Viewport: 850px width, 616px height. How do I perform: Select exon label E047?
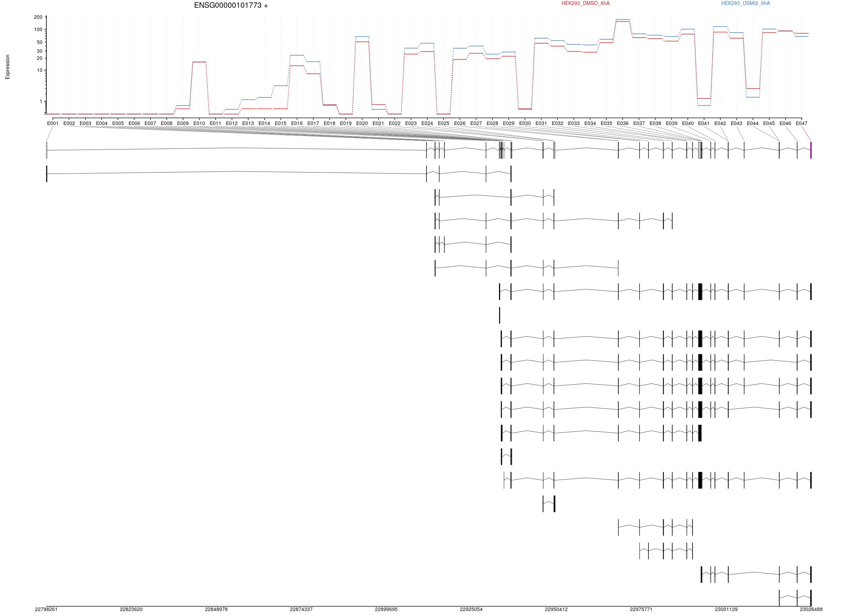[x=801, y=123]
